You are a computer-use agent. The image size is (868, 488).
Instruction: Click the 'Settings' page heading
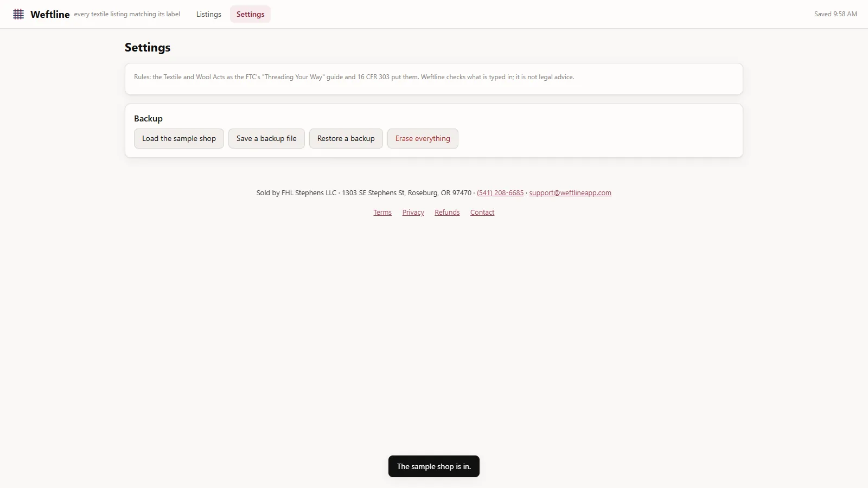tap(148, 48)
